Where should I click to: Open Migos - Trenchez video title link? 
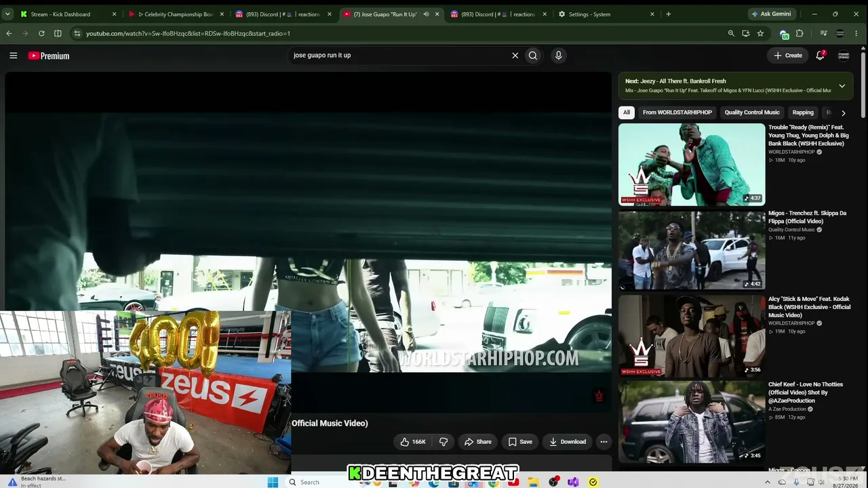click(807, 217)
